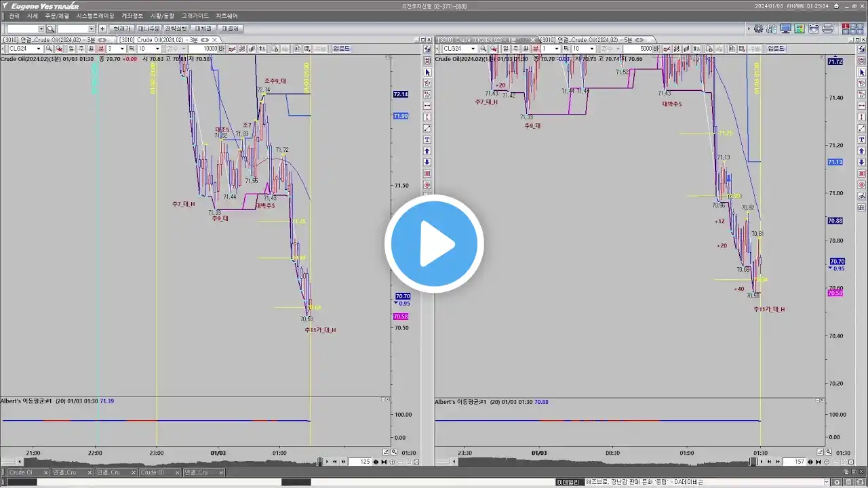
Task: Click grid table icon in right chart toolbar
Action: (742, 48)
